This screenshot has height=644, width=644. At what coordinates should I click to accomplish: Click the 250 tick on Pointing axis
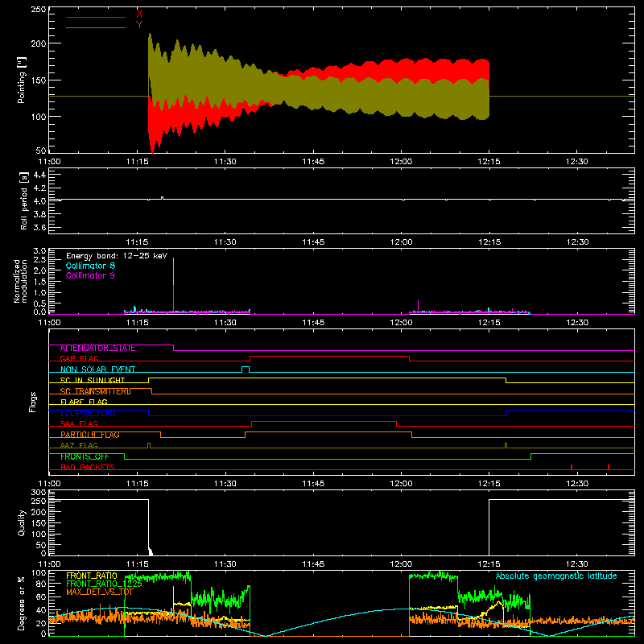click(39, 10)
